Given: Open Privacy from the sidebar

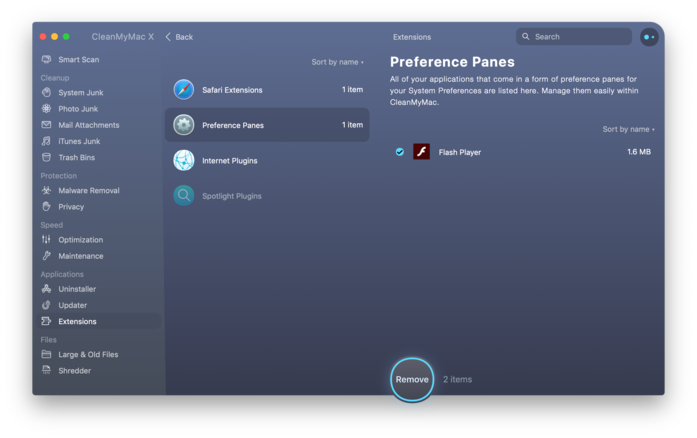Looking at the screenshot, I should coord(71,207).
